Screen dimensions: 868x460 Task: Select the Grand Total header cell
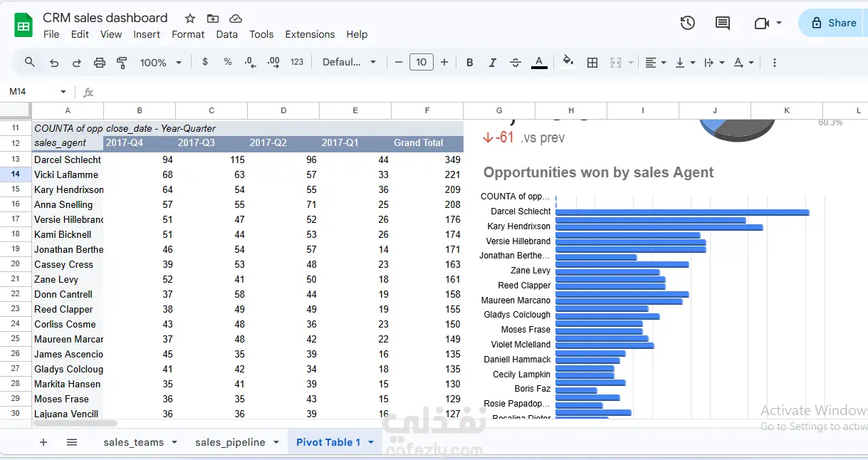pyautogui.click(x=427, y=142)
